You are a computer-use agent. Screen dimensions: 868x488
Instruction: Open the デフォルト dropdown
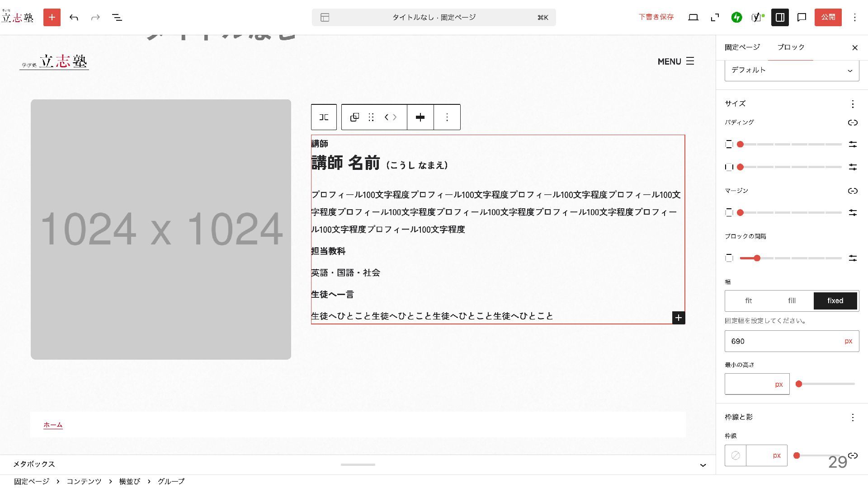pos(792,70)
